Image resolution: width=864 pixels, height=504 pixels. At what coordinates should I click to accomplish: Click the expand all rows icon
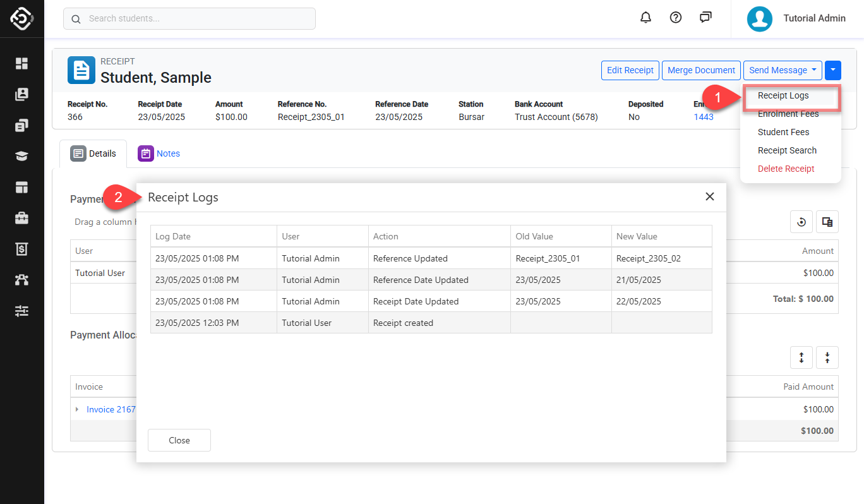coord(801,357)
